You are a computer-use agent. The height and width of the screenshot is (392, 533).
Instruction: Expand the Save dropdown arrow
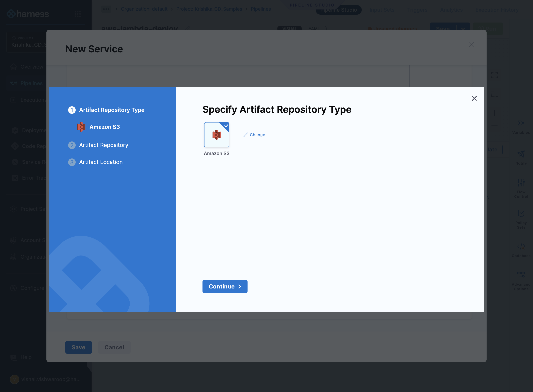[x=463, y=29]
